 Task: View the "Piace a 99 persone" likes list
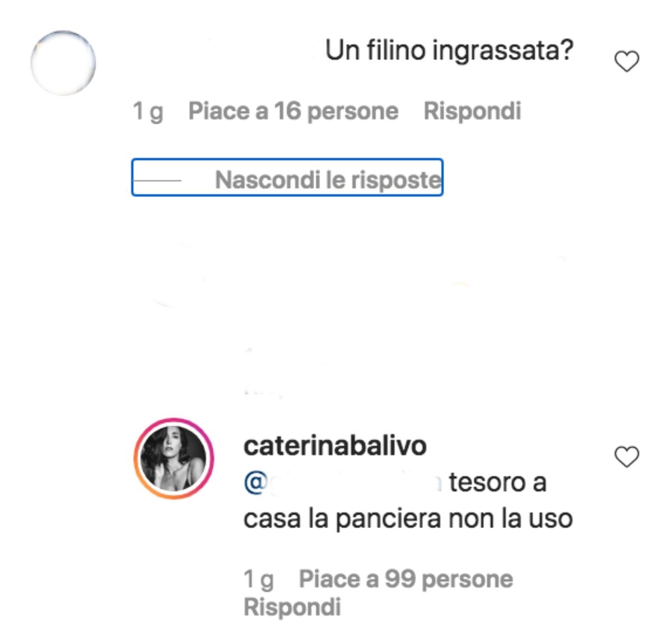click(x=406, y=579)
